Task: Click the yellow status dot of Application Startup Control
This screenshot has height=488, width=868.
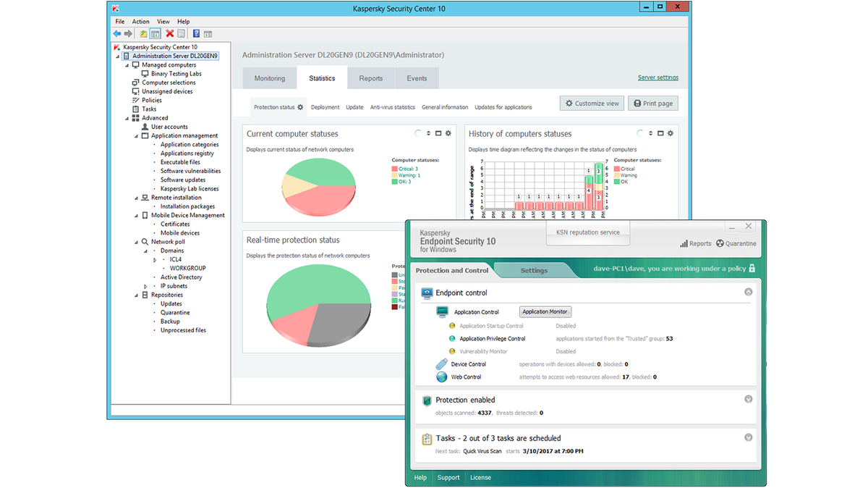Action: pos(452,326)
